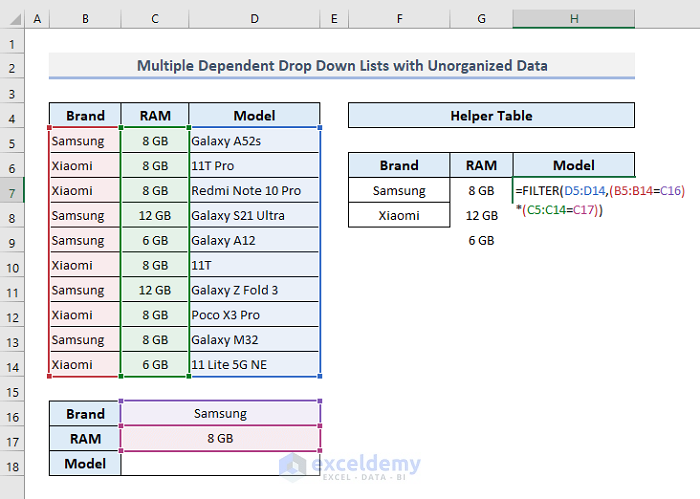Click helper table 'Brand' header in column F
The width and height of the screenshot is (700, 499).
click(x=399, y=165)
